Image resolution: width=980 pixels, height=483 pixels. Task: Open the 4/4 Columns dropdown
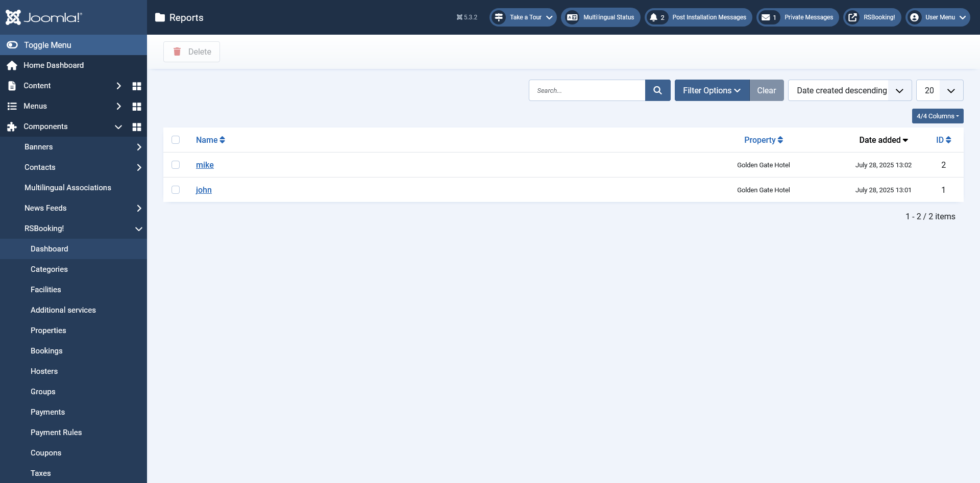click(x=938, y=116)
